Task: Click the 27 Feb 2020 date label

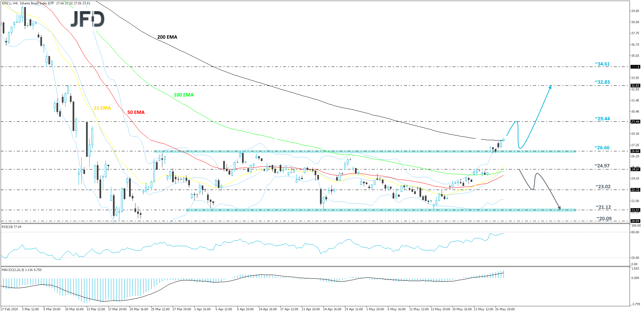Action: coord(9,309)
